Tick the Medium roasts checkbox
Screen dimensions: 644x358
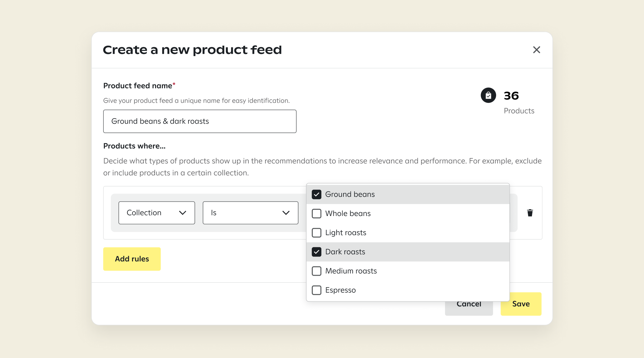[316, 271]
